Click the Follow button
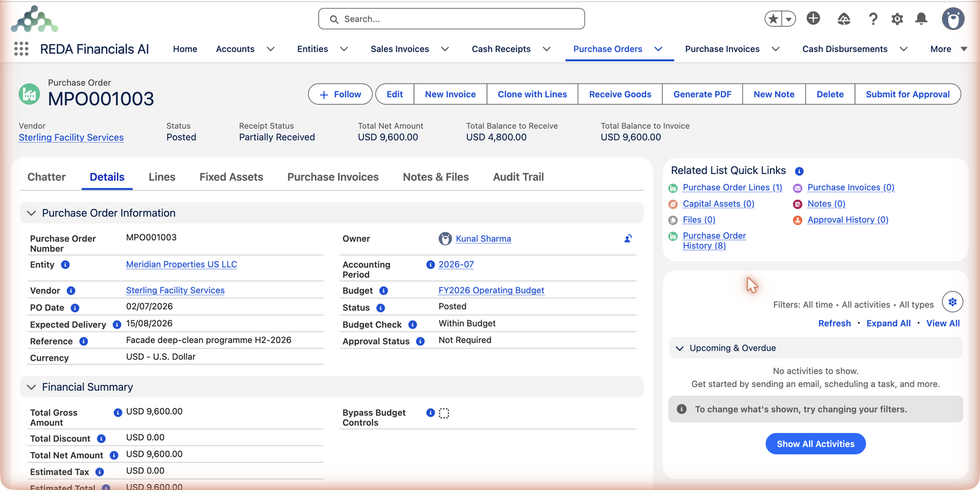 [340, 94]
